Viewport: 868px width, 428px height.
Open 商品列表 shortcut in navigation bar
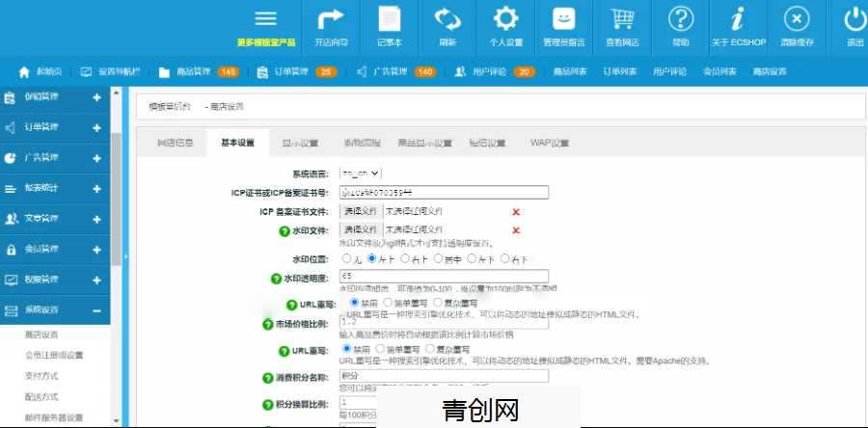point(570,72)
